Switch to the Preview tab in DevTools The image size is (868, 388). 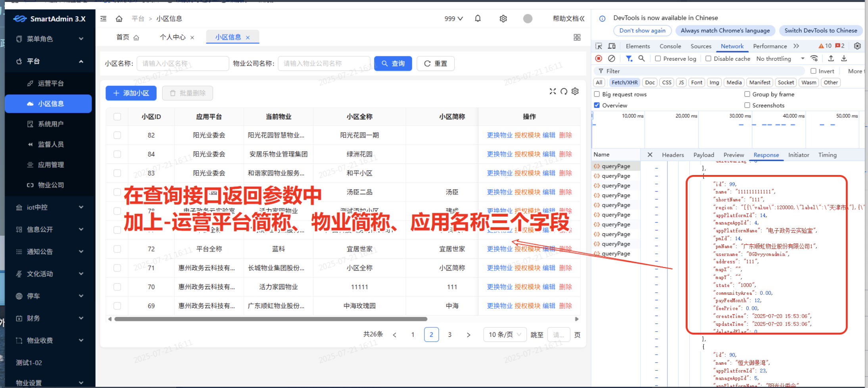click(x=734, y=155)
